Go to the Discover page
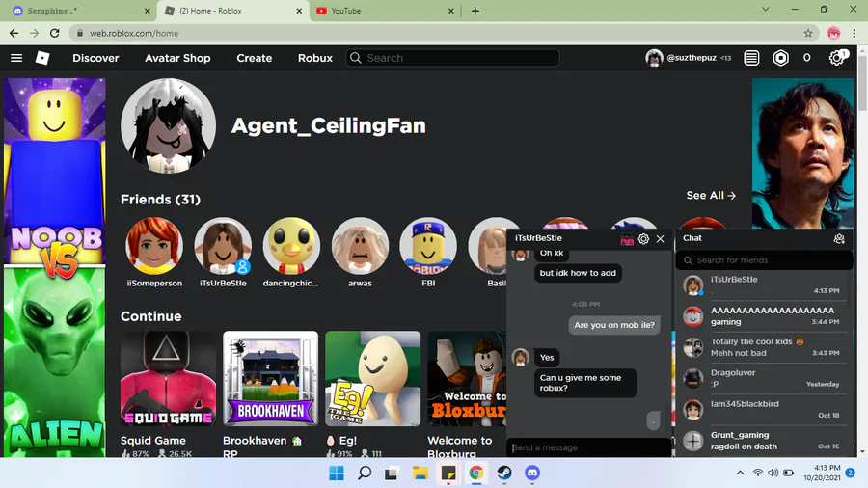Screen dimensions: 868x488 tap(95, 58)
